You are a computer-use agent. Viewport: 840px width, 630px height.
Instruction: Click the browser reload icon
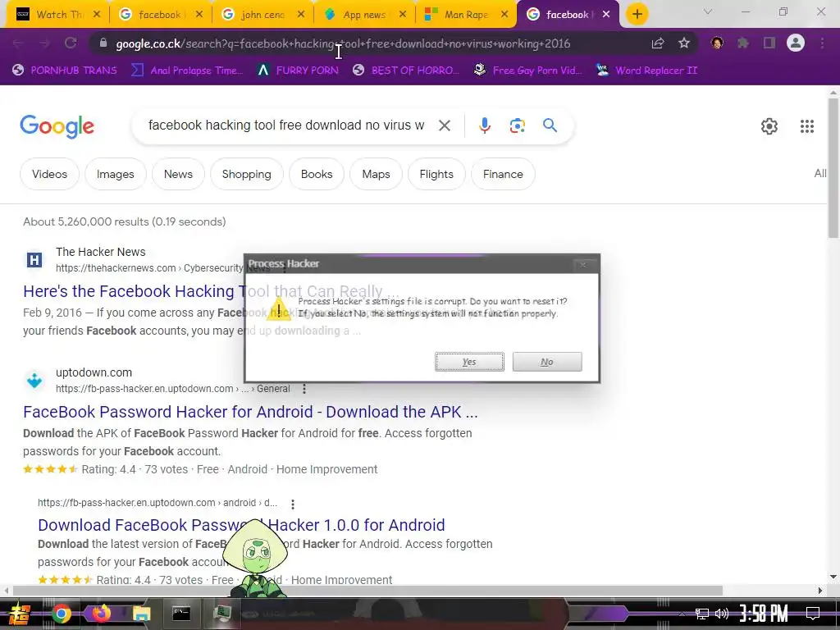point(71,43)
